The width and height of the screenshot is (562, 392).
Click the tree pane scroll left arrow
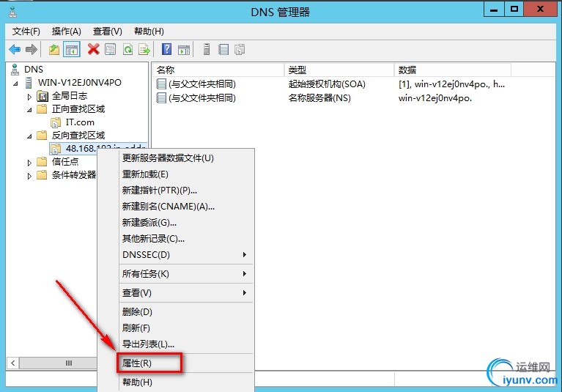(13, 363)
